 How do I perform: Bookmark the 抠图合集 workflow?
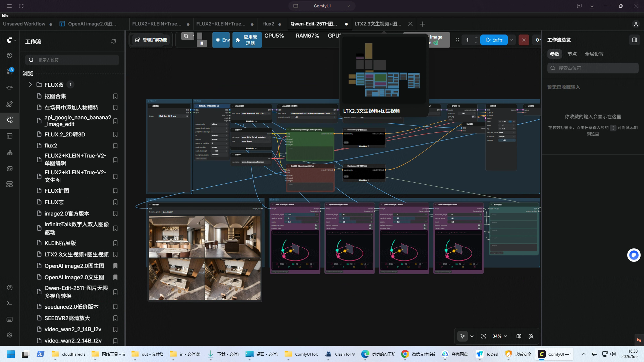click(115, 96)
